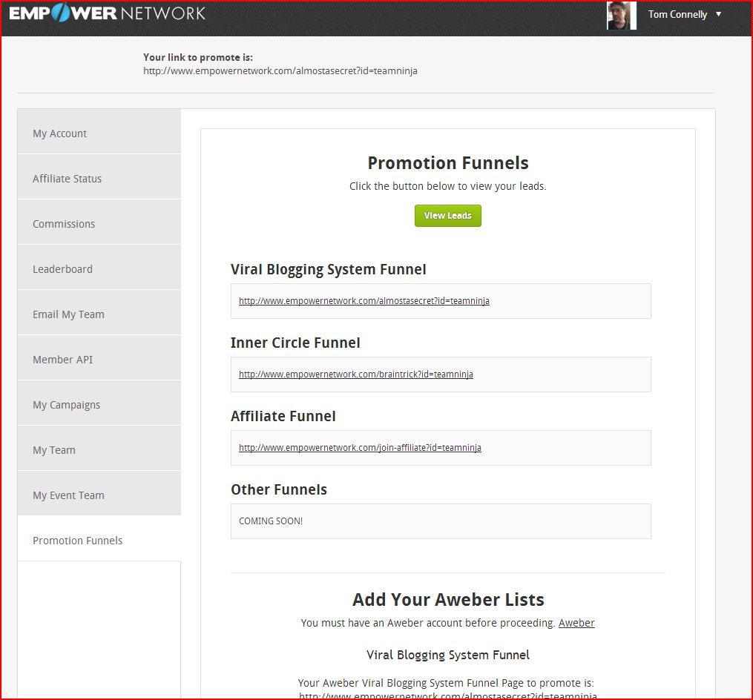The height and width of the screenshot is (700, 753).
Task: Click the Empower Network logo
Action: pyautogui.click(x=107, y=13)
